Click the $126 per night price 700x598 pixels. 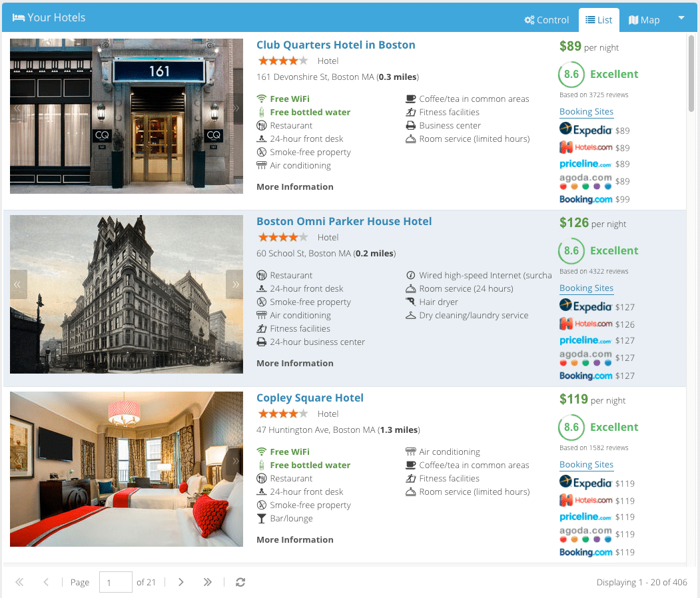pos(593,222)
